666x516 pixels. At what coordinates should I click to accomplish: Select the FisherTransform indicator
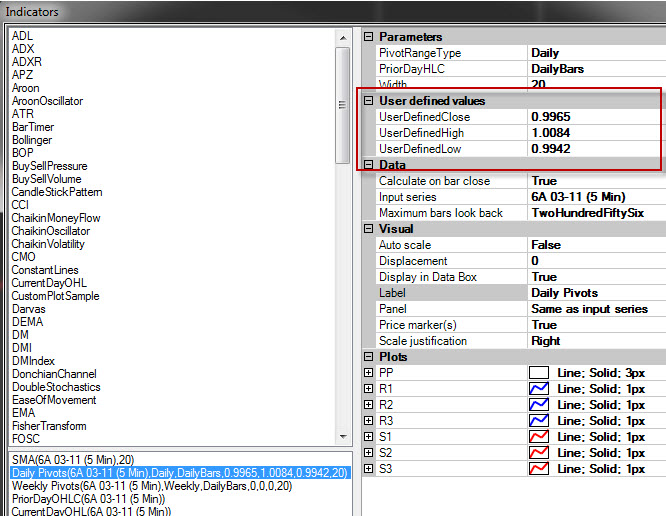point(49,426)
